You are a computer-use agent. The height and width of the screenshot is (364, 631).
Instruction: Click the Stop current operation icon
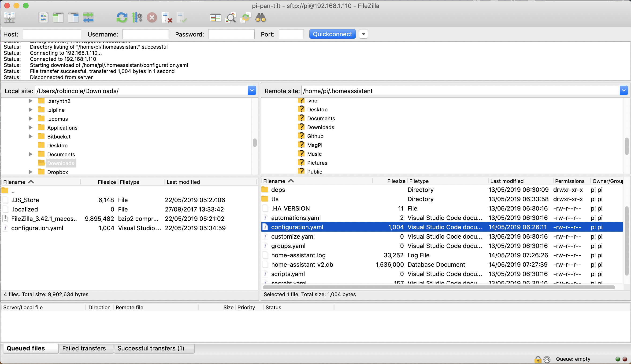pyautogui.click(x=152, y=18)
